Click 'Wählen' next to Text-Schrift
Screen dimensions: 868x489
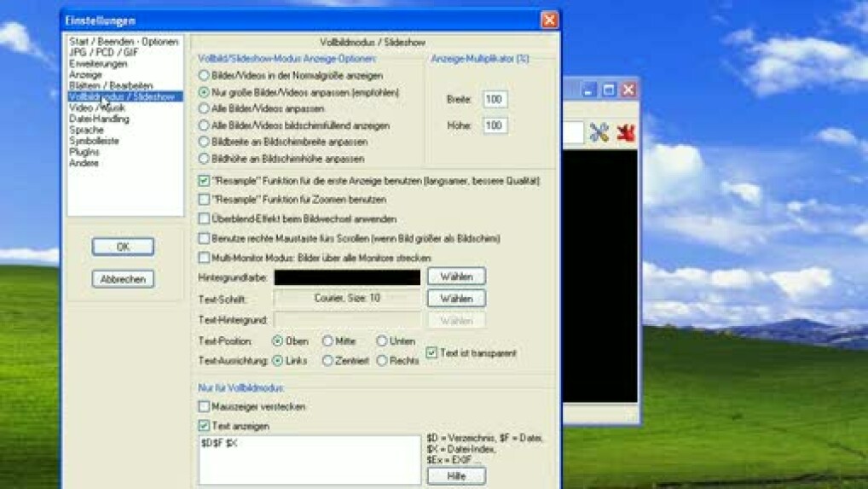[x=456, y=299]
